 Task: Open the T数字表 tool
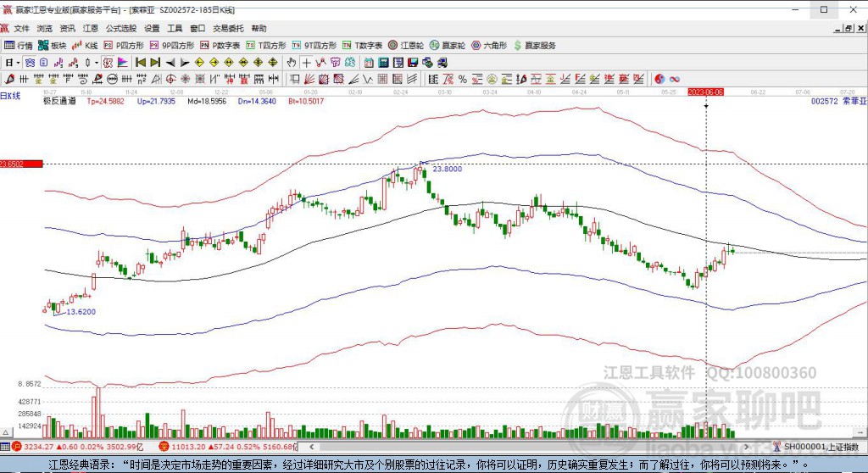pyautogui.click(x=362, y=46)
